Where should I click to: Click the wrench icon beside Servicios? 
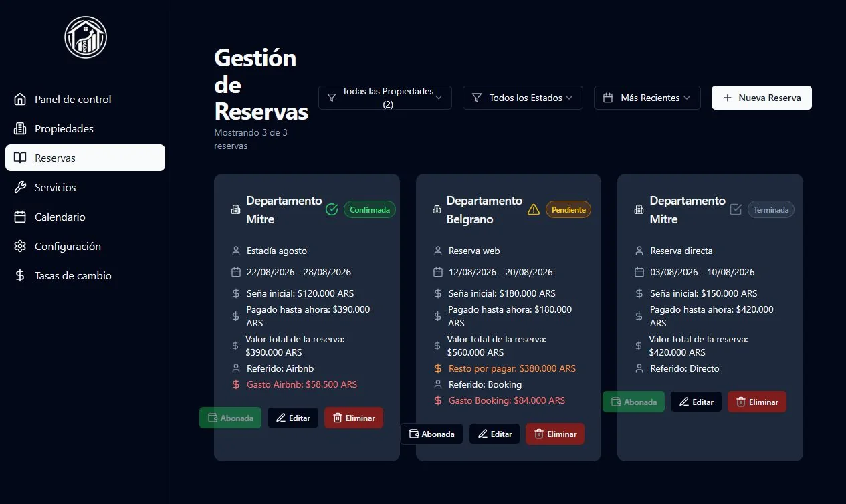point(20,187)
